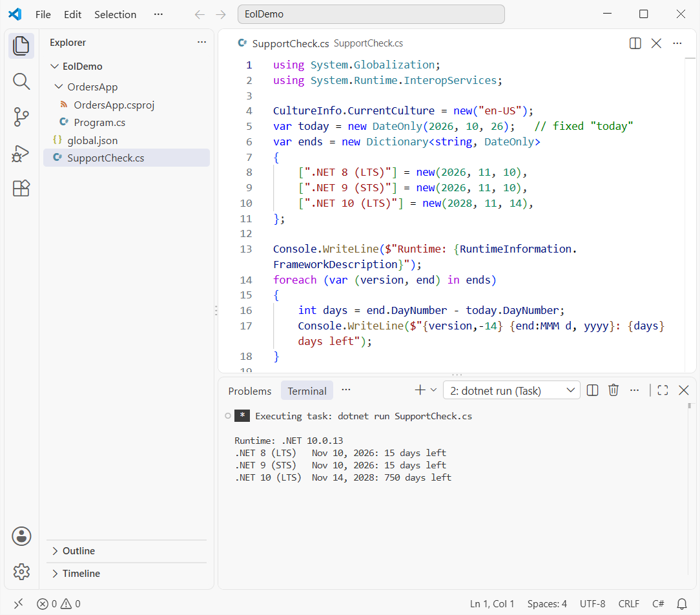Show errors and warnings count
Viewport: 700px width, 615px height.
(59, 604)
